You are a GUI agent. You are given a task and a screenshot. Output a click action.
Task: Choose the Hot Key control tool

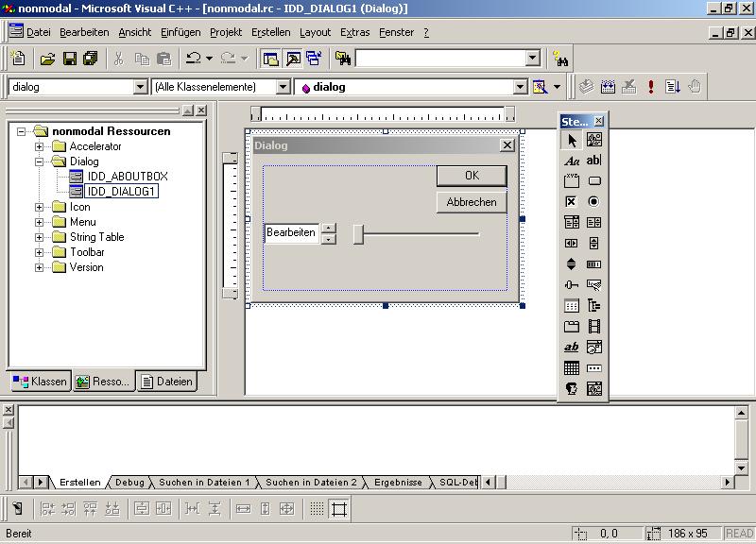pos(594,285)
